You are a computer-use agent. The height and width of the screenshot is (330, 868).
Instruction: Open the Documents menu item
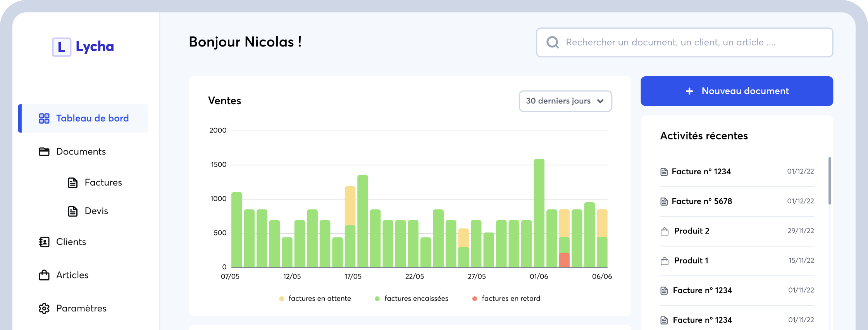(x=81, y=152)
